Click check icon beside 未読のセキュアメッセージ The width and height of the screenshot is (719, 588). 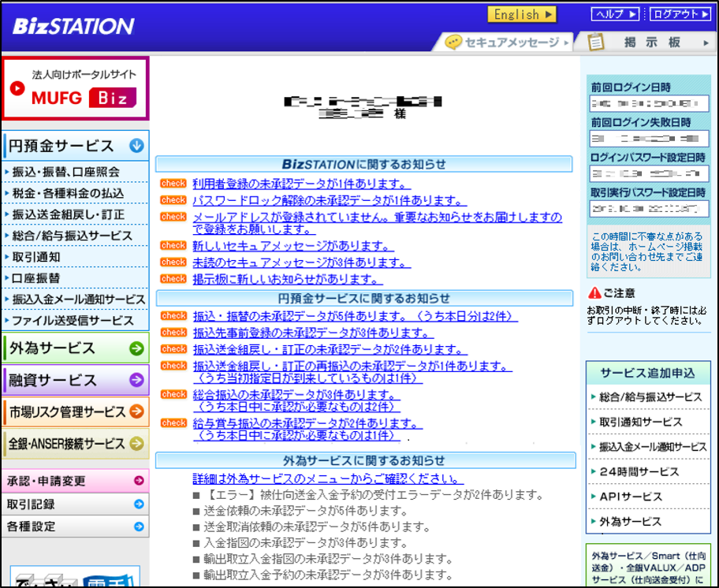click(173, 262)
